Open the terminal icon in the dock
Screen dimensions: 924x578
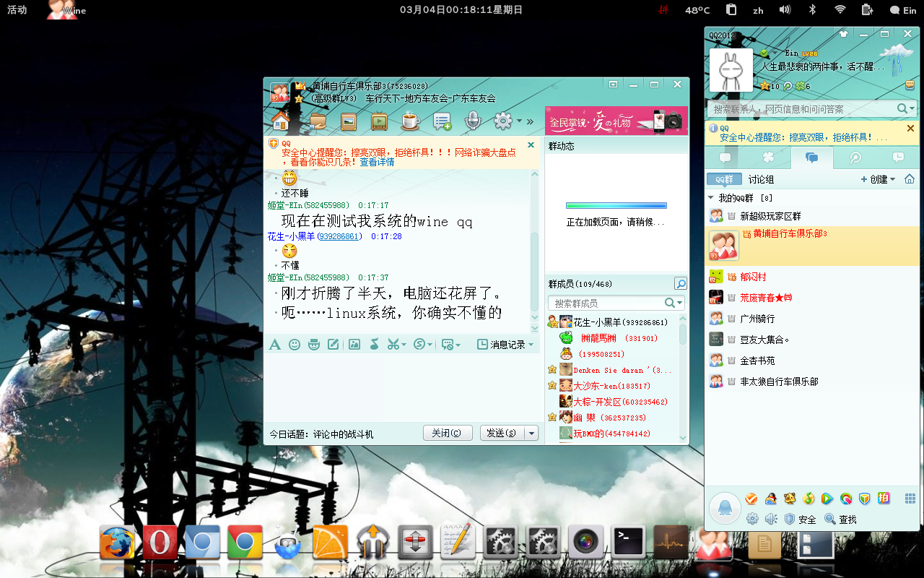tap(627, 541)
